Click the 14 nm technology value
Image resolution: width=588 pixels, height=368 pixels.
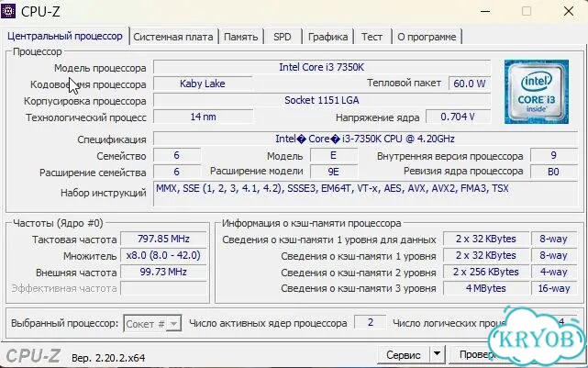click(204, 117)
